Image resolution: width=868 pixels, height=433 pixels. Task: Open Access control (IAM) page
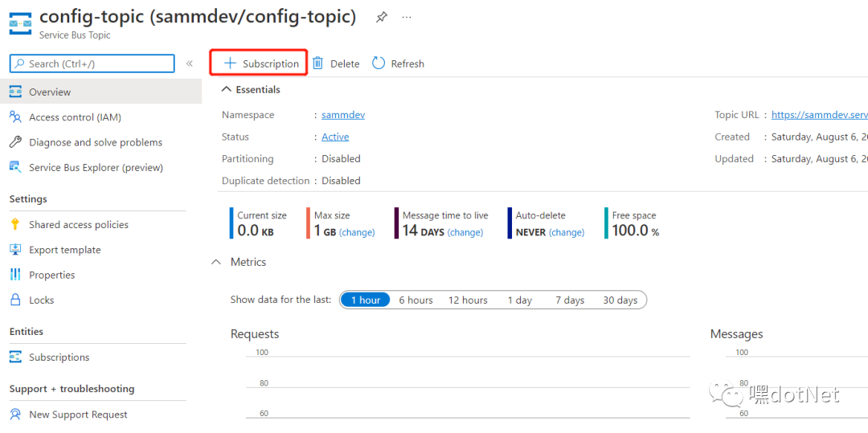pos(75,117)
